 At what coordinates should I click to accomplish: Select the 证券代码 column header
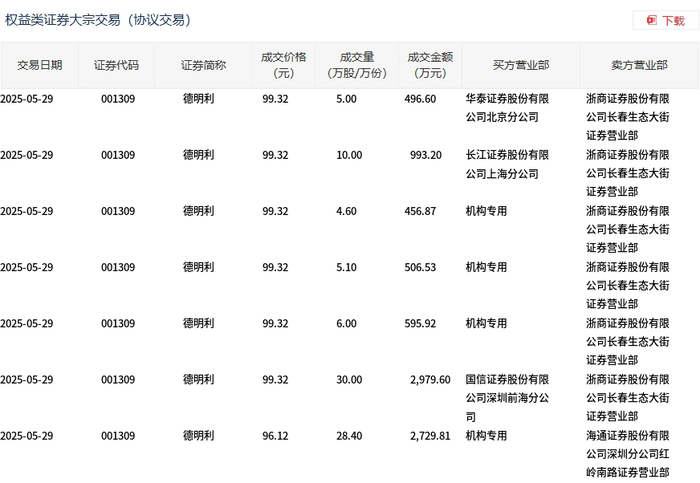116,66
